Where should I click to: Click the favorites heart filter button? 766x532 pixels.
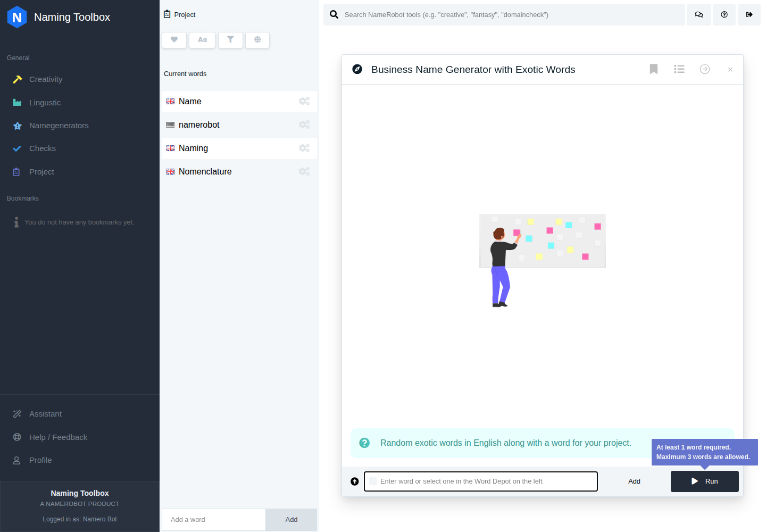point(174,40)
